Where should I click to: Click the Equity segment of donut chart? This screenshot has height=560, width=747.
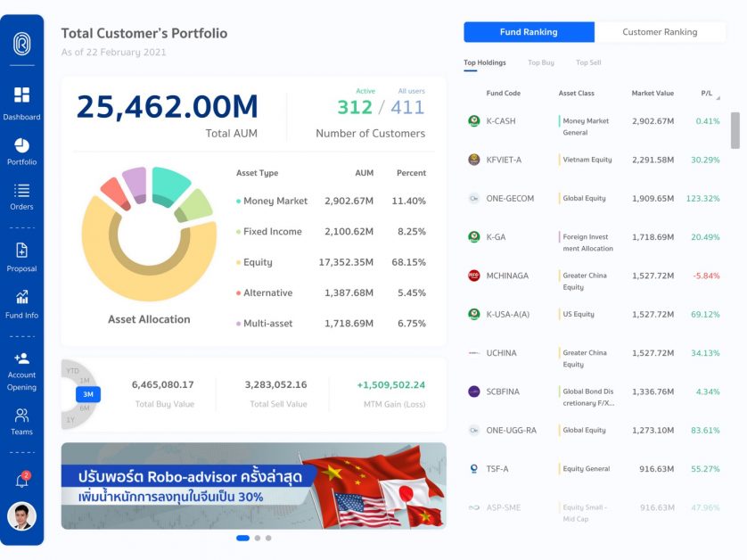[148, 277]
